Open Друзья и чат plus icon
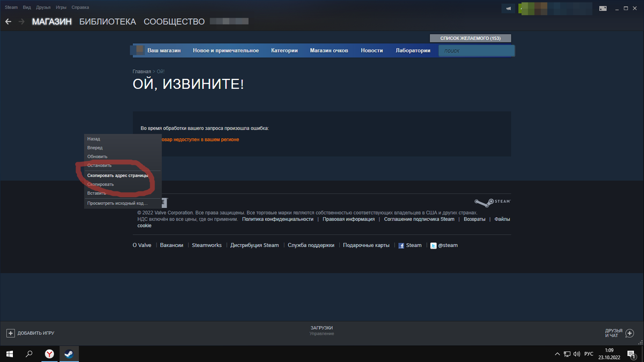 coord(630,333)
